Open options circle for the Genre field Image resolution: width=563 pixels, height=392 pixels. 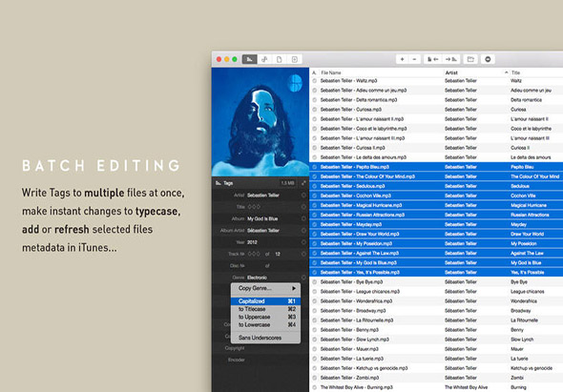coord(303,278)
